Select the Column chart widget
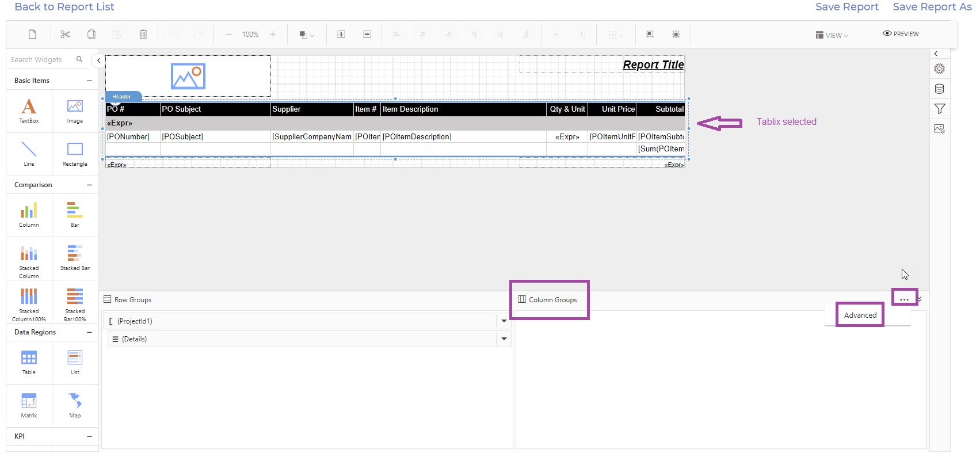Screen dimensions: 980x464 (x=29, y=215)
